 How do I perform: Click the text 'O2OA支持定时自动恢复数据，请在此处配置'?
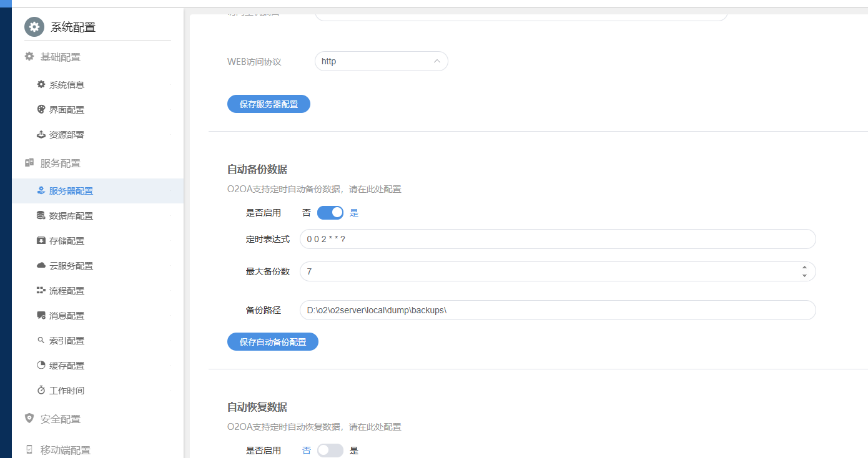314,427
